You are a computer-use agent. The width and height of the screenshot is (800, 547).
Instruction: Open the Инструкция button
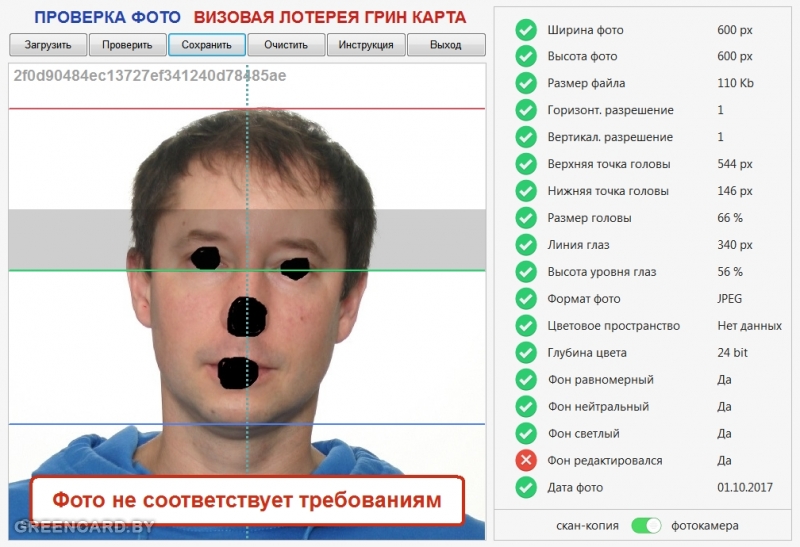pos(366,45)
